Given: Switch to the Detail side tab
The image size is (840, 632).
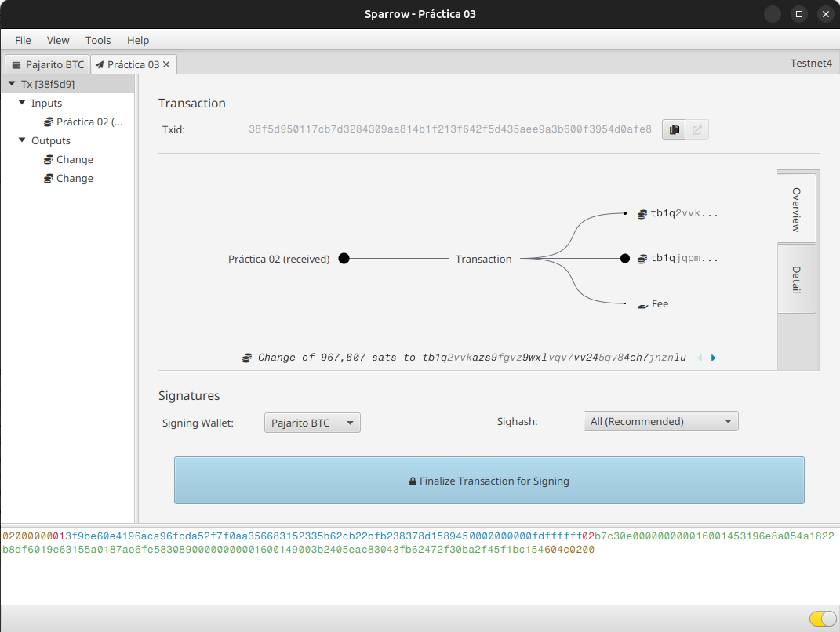Looking at the screenshot, I should [797, 279].
